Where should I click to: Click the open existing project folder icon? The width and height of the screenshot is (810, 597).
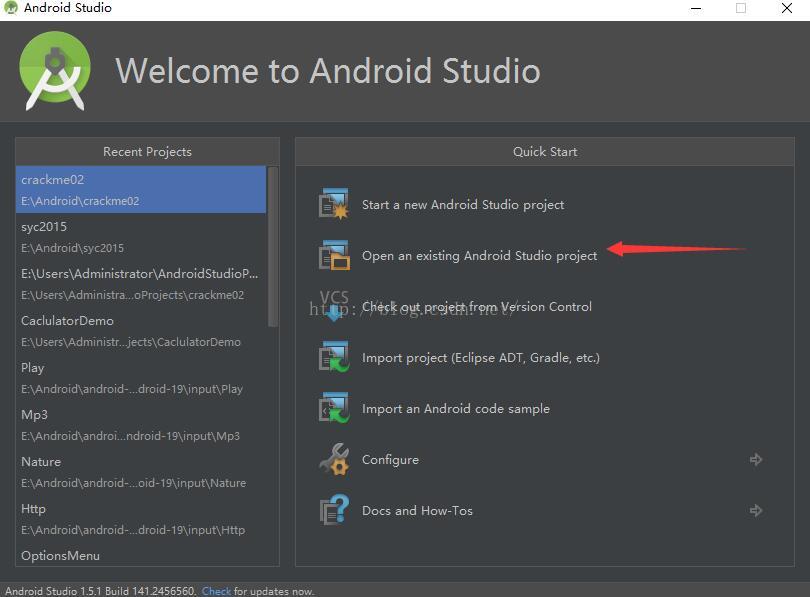tap(334, 256)
